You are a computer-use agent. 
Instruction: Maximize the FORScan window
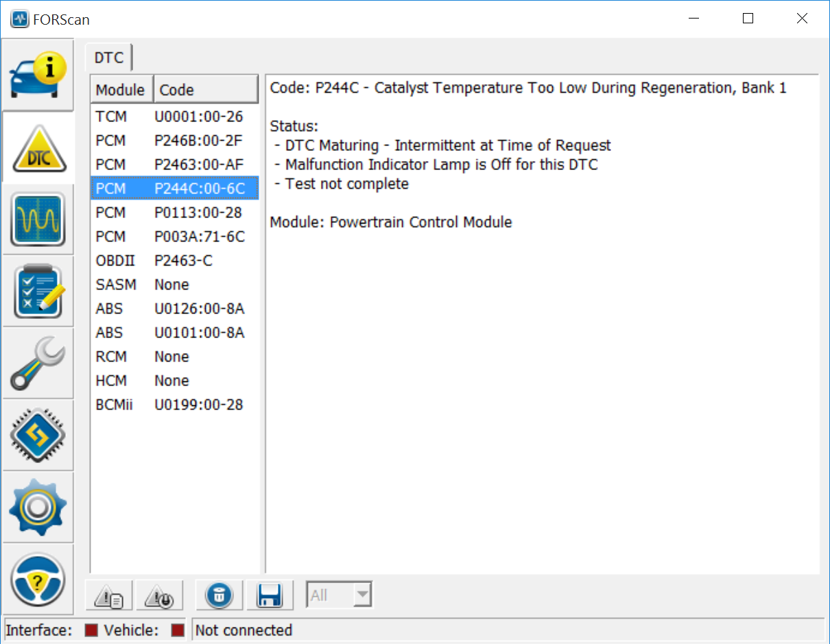(748, 19)
